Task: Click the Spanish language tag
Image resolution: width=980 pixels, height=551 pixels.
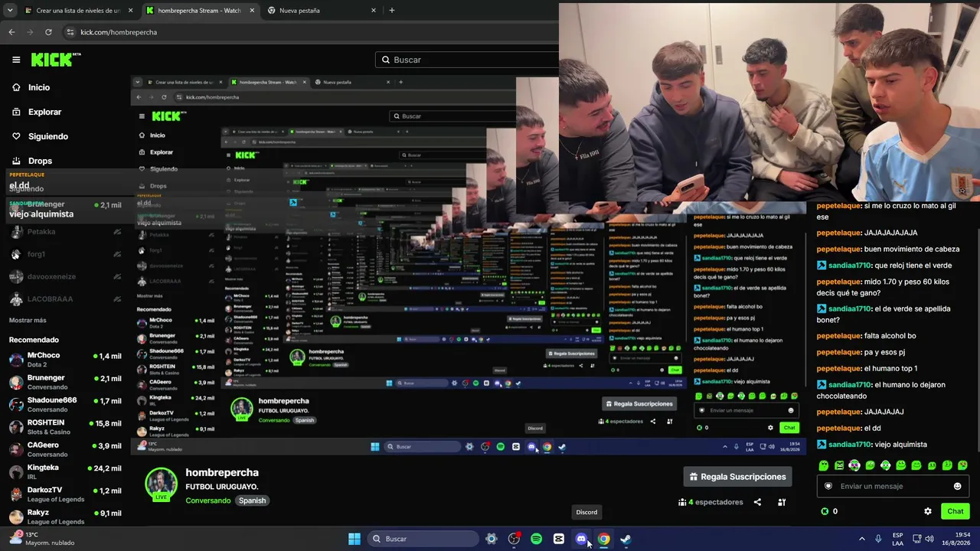Action: tap(252, 500)
